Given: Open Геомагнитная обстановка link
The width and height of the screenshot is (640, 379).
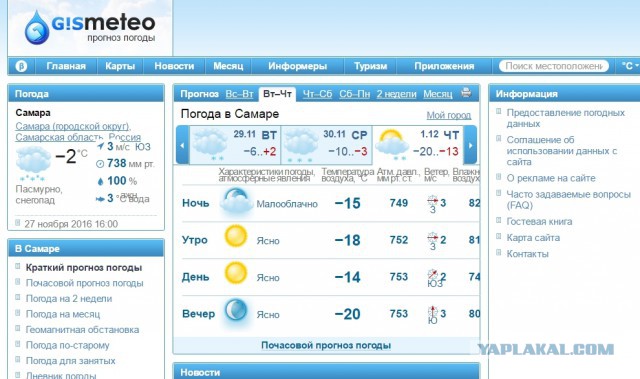Looking at the screenshot, I should pos(82,330).
